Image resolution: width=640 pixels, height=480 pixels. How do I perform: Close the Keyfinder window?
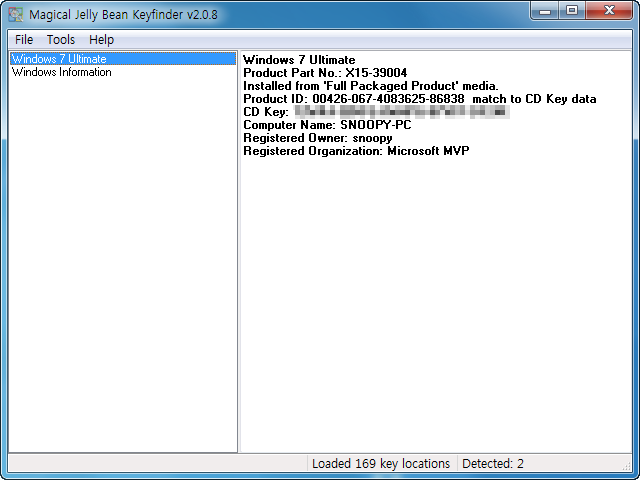tap(609, 11)
